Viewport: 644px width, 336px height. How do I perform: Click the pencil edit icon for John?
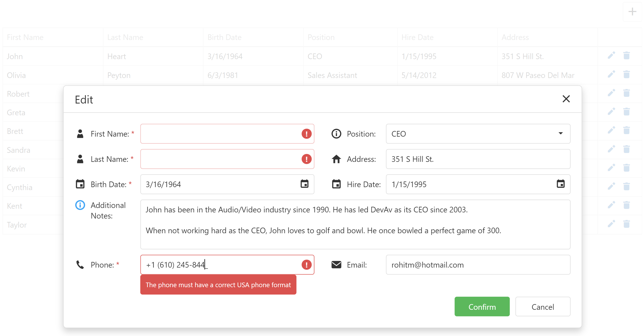(611, 55)
